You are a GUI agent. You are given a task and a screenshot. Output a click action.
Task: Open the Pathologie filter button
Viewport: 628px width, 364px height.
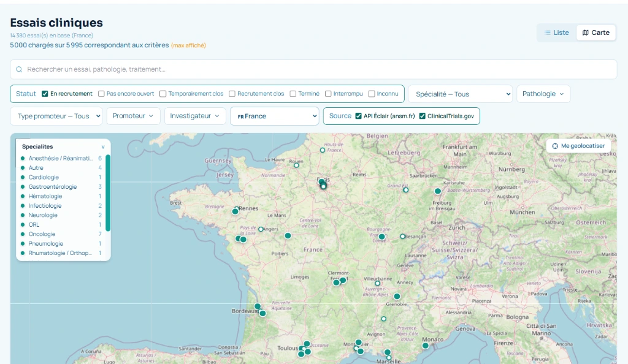tap(543, 94)
